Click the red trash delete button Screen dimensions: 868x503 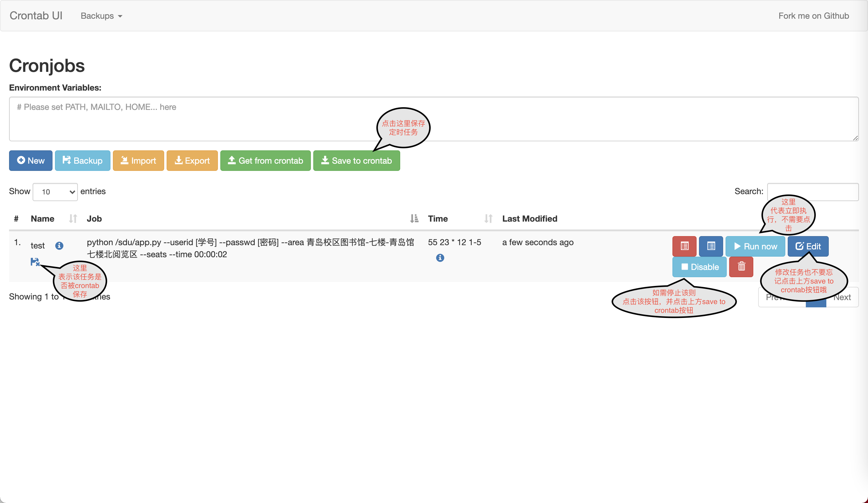tap(741, 266)
